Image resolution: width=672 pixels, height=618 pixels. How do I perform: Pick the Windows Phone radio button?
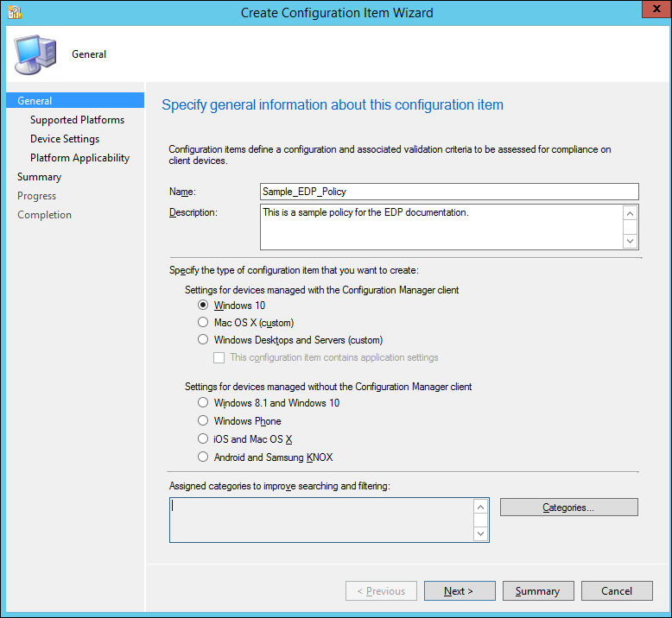[203, 421]
